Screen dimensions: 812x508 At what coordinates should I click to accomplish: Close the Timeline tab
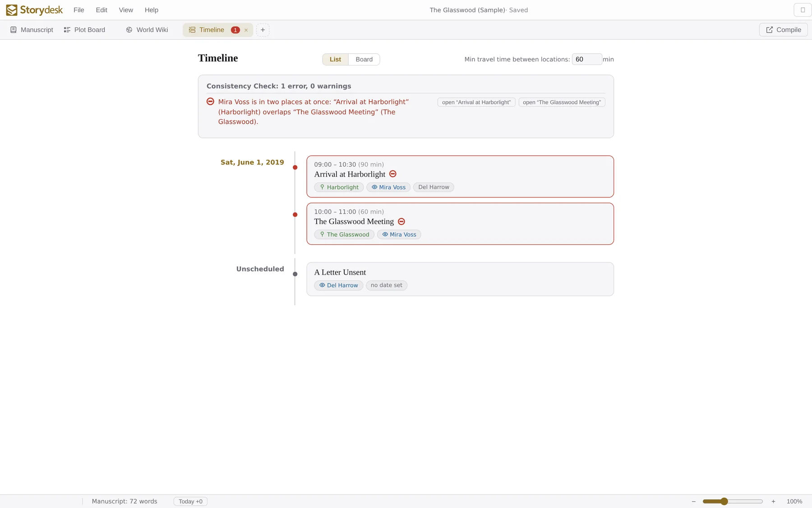[246, 30]
